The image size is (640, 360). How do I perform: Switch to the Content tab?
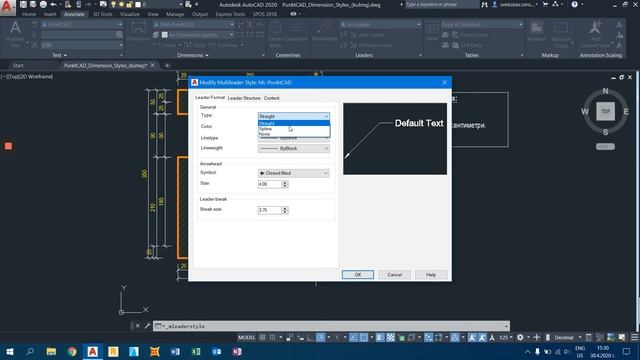pos(271,98)
